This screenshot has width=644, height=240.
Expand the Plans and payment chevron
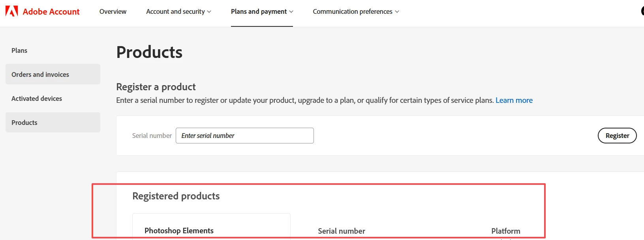coord(291,12)
